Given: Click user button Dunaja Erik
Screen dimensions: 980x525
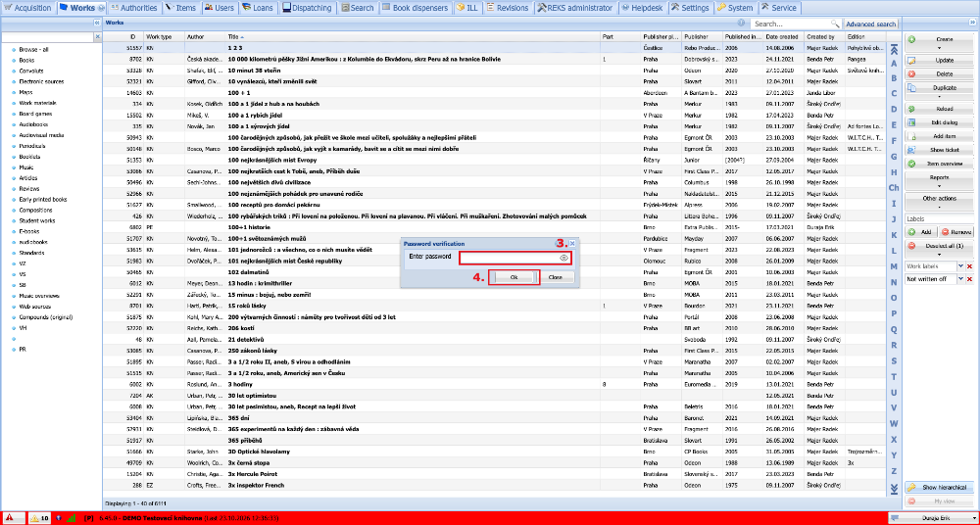Looking at the screenshot, I should (933, 517).
